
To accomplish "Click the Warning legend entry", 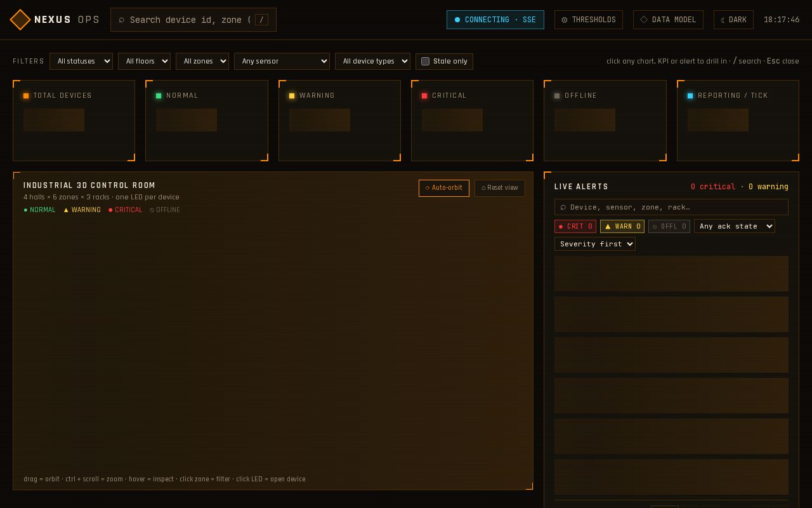I will pos(82,210).
